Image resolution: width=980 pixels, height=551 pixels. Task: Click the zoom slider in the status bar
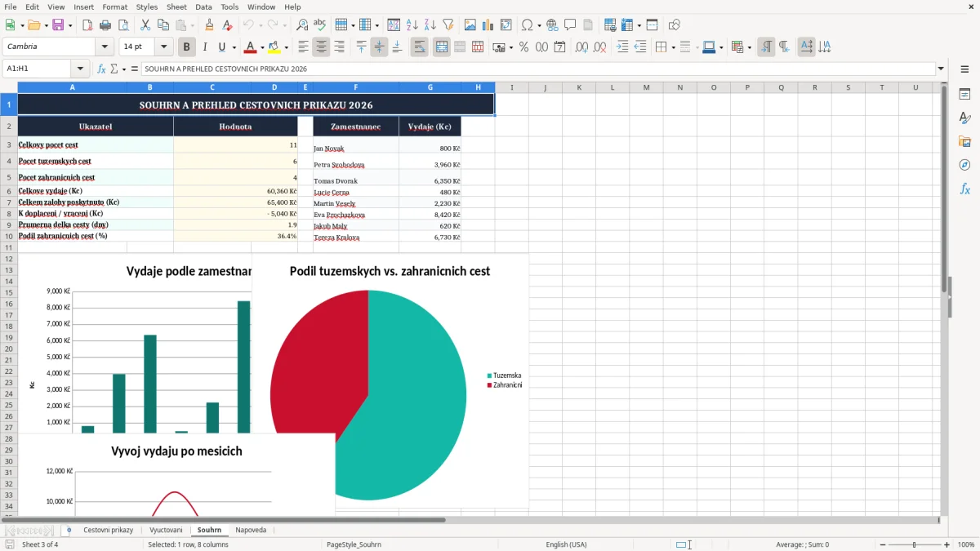coord(915,544)
